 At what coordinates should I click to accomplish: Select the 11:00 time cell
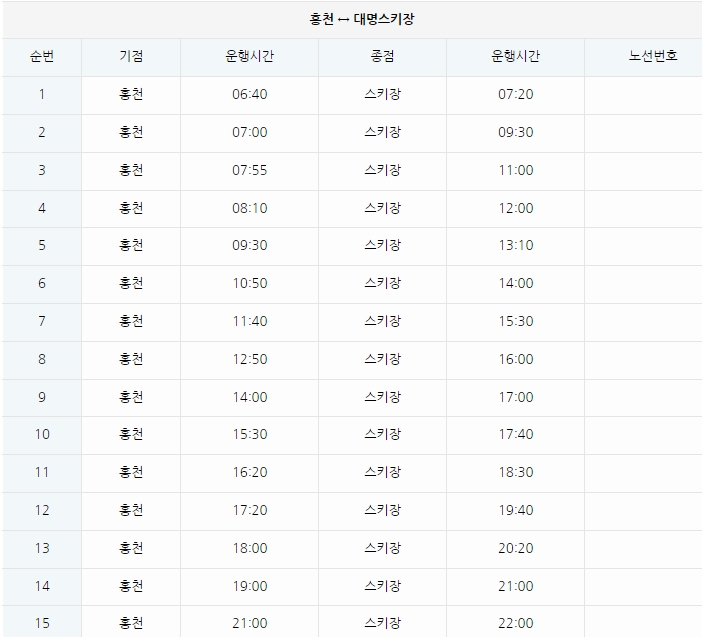515,170
